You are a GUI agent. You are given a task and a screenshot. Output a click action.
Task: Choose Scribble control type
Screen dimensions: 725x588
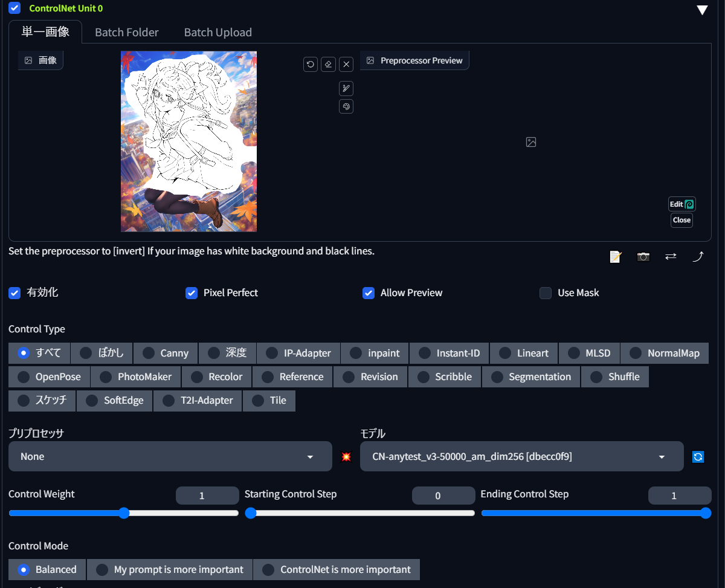tap(444, 376)
